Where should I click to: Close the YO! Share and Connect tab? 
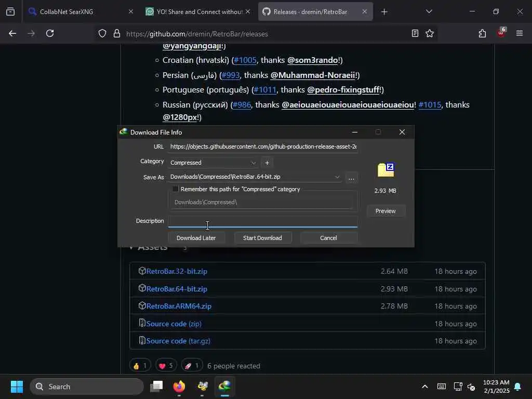click(x=248, y=11)
